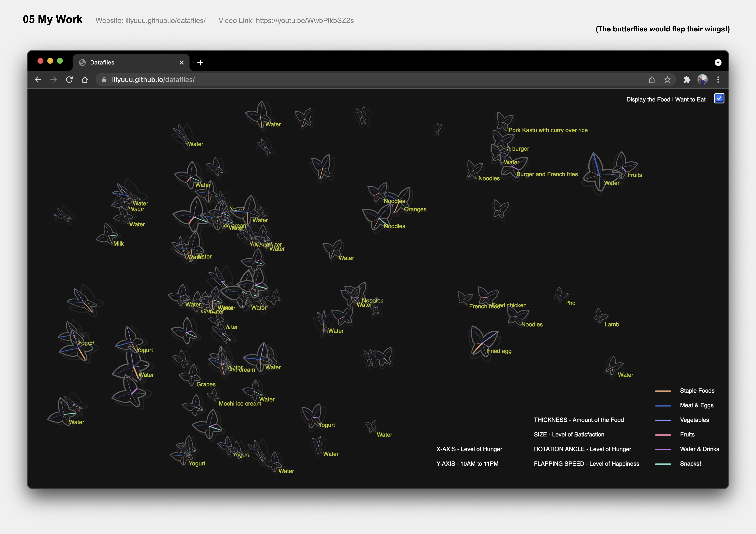Reload the Dataflies page
The width and height of the screenshot is (756, 534).
click(x=69, y=80)
